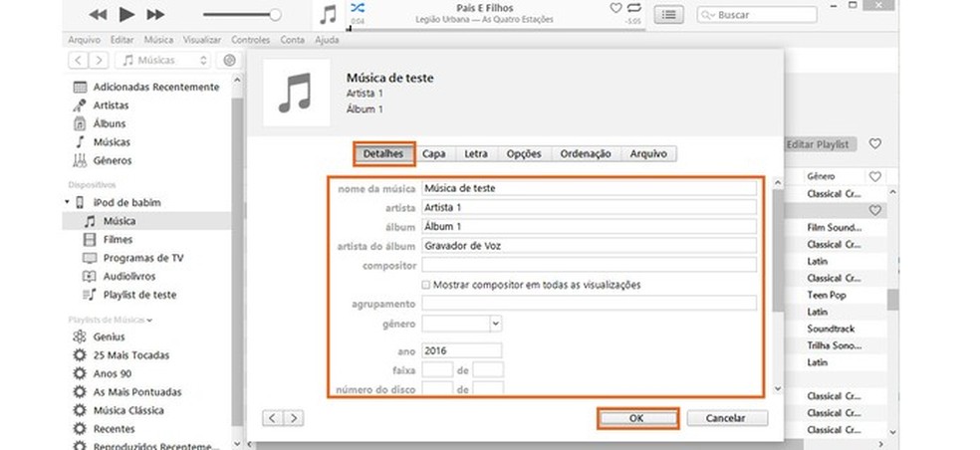The image size is (980, 450).
Task: Toggle the repeat icon
Action: pyautogui.click(x=633, y=8)
